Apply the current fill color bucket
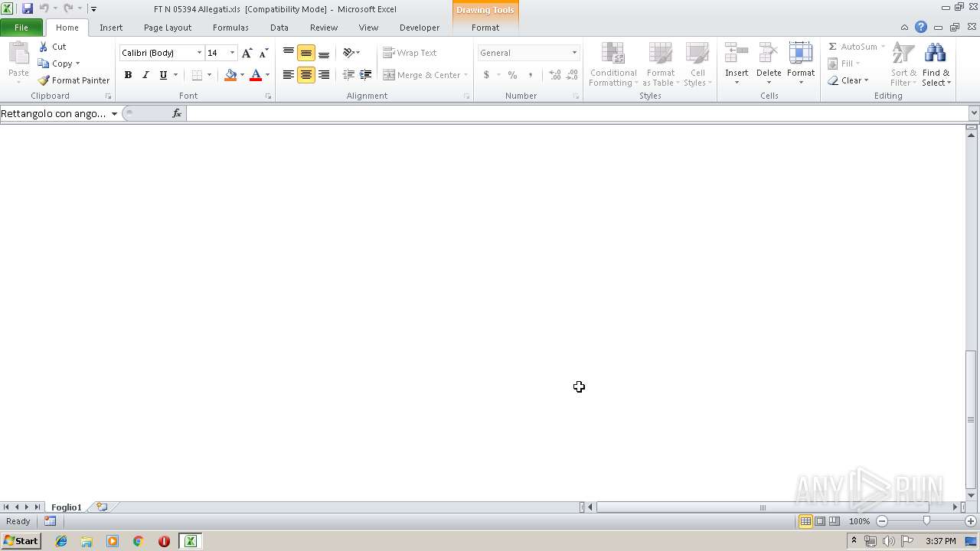Screen dimensions: 980x551 tap(230, 75)
